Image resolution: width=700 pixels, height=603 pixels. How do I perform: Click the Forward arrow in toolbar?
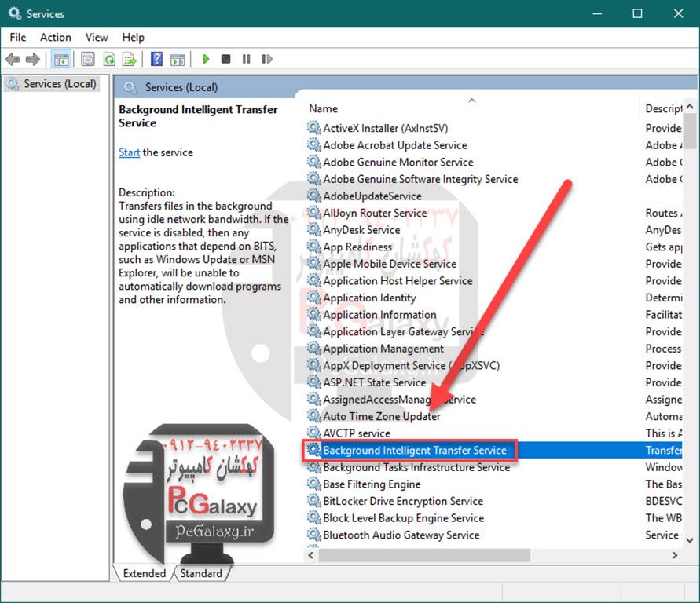32,59
